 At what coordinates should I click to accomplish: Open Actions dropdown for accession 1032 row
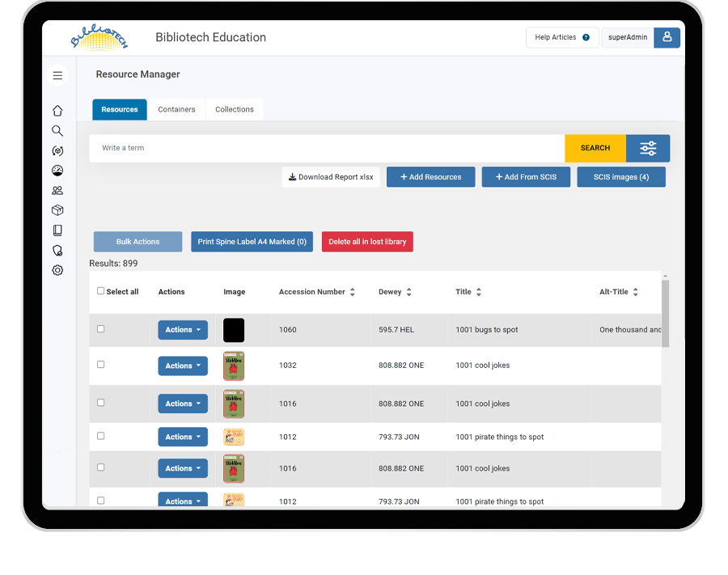point(183,366)
